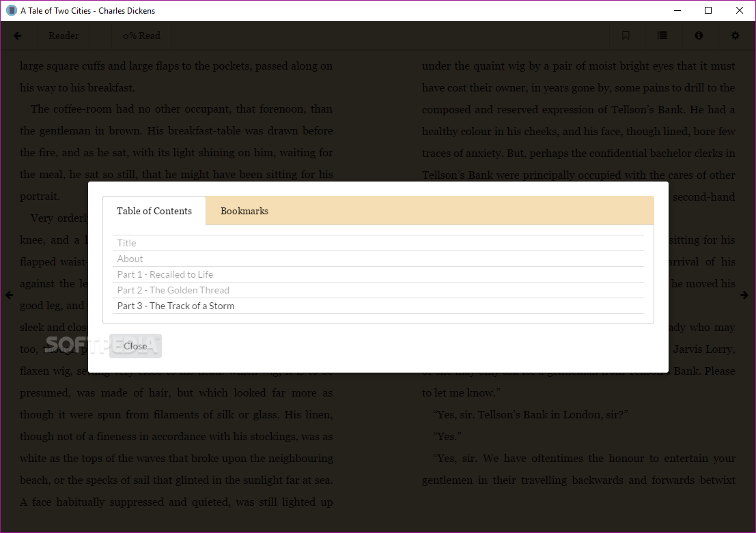Click the book info icon
756x533 pixels.
pyautogui.click(x=699, y=35)
